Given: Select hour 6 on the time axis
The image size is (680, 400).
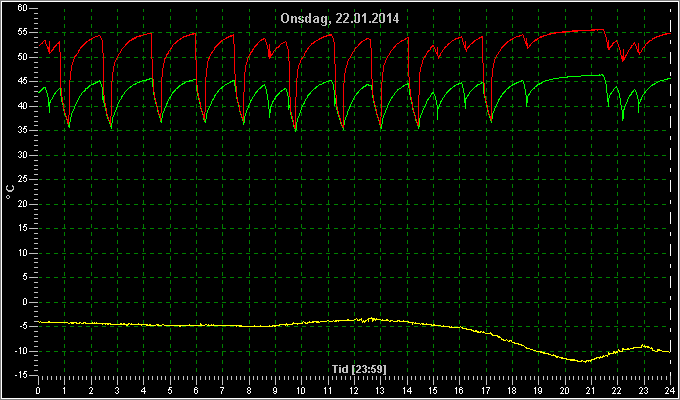Looking at the screenshot, I should pos(196,390).
